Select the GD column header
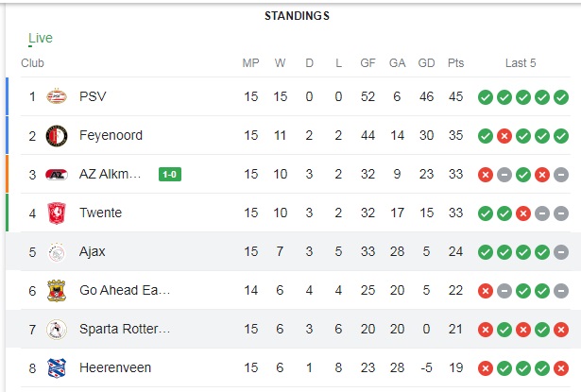The width and height of the screenshot is (581, 392). [426, 63]
